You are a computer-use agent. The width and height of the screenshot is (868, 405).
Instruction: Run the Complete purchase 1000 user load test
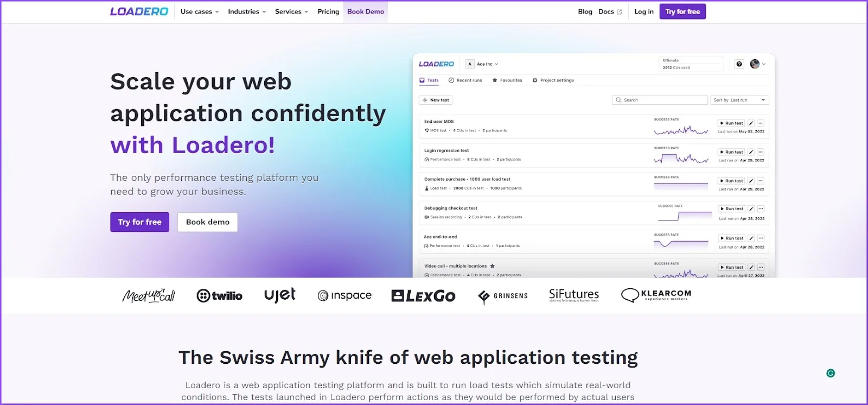point(731,181)
